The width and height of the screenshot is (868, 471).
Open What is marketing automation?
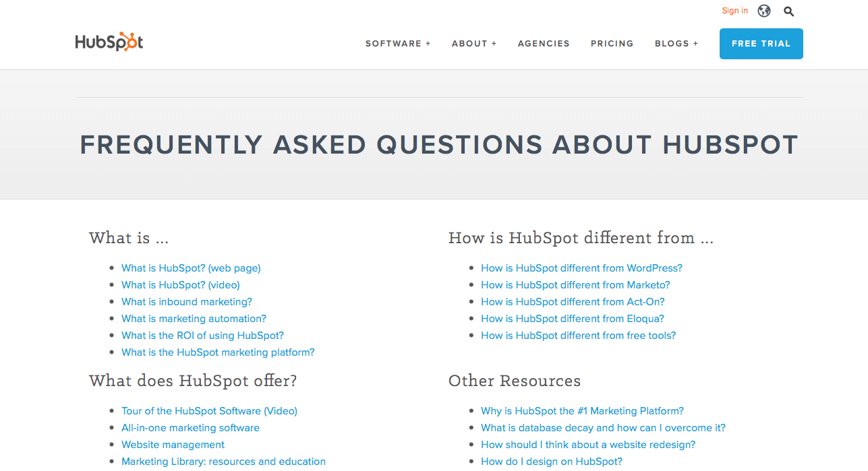coord(194,319)
